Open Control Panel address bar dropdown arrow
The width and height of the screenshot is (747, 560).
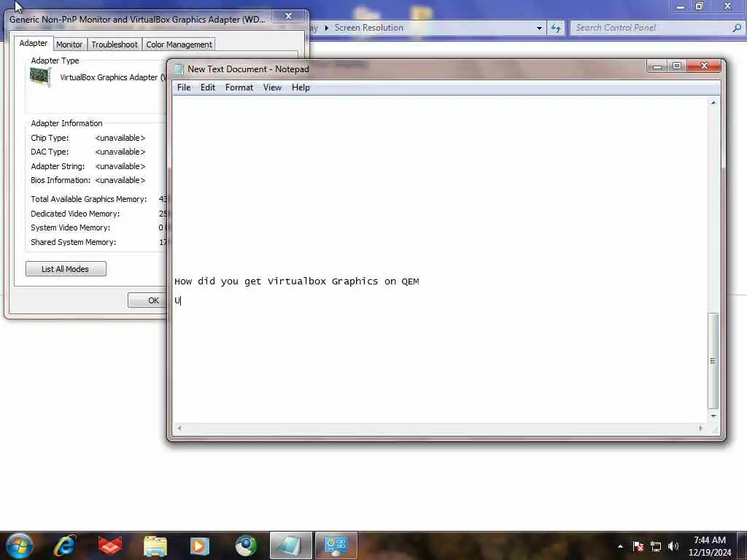(x=539, y=28)
